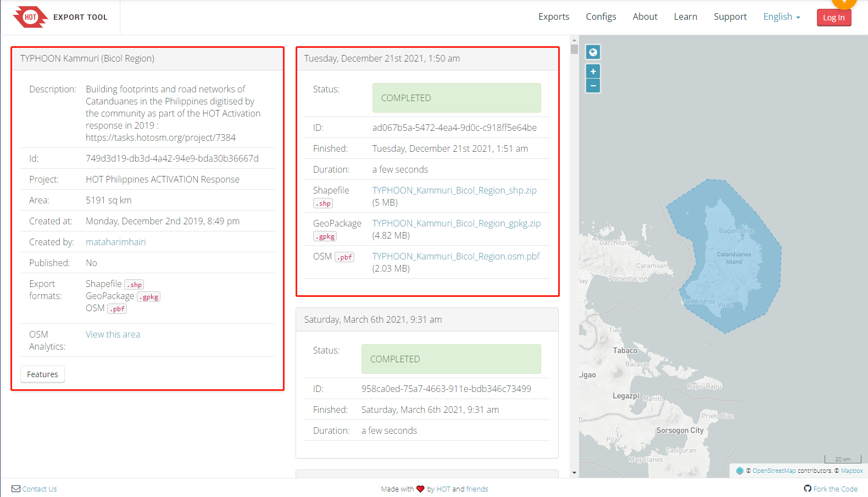The width and height of the screenshot is (868, 497).
Task: Select run ID 958ca0ed-75a7-4663-911e-bdb346c73499
Action: pyautogui.click(x=446, y=389)
